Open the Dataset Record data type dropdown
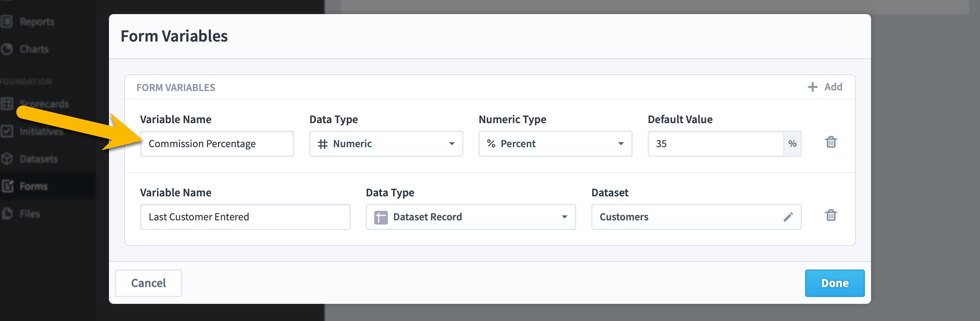The height and width of the screenshot is (321, 980). coord(471,217)
